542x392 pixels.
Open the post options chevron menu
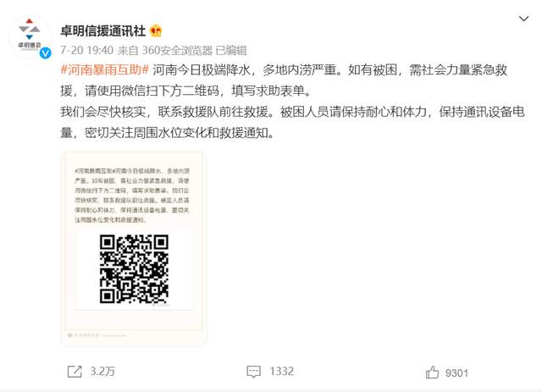tap(523, 19)
